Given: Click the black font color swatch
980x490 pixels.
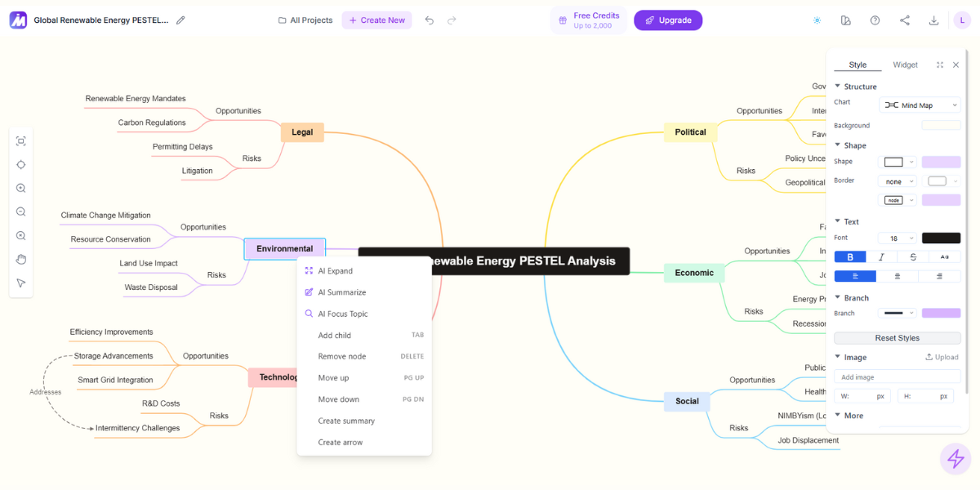Looking at the screenshot, I should coord(942,238).
